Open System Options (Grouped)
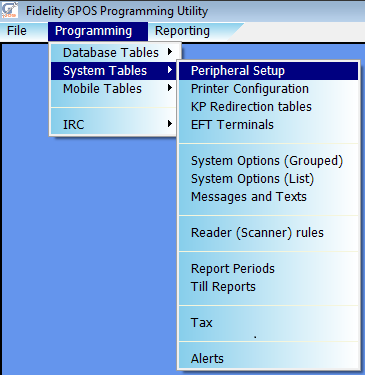The image size is (365, 375). point(269,161)
